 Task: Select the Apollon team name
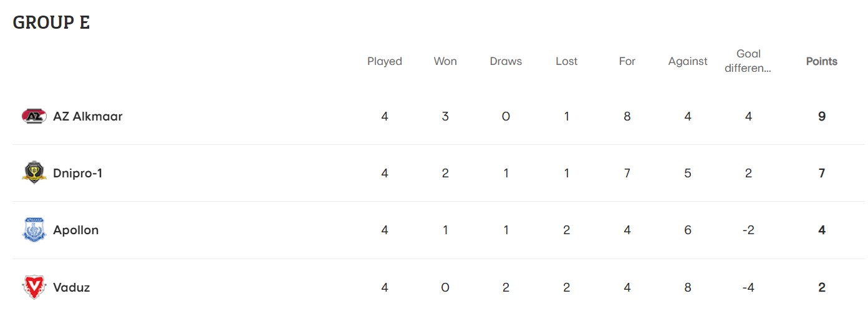76,230
